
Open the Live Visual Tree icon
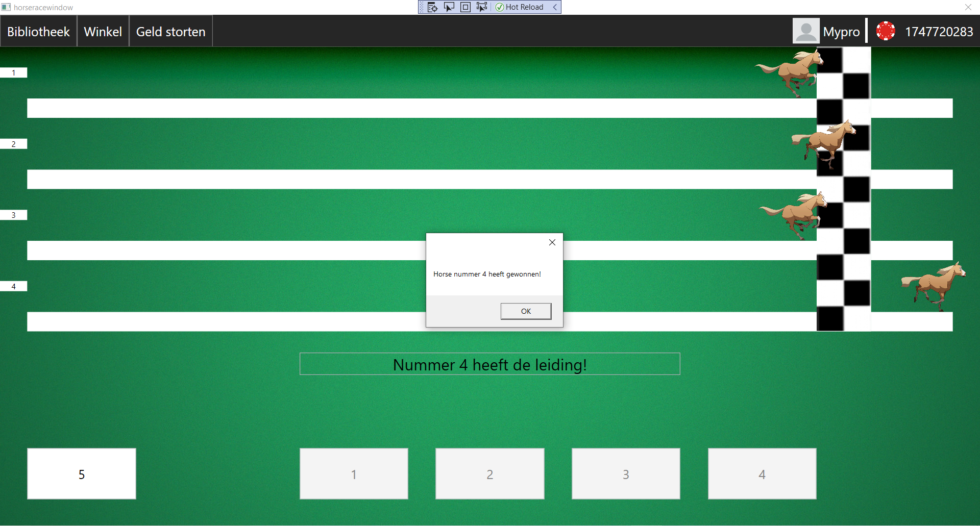[432, 7]
